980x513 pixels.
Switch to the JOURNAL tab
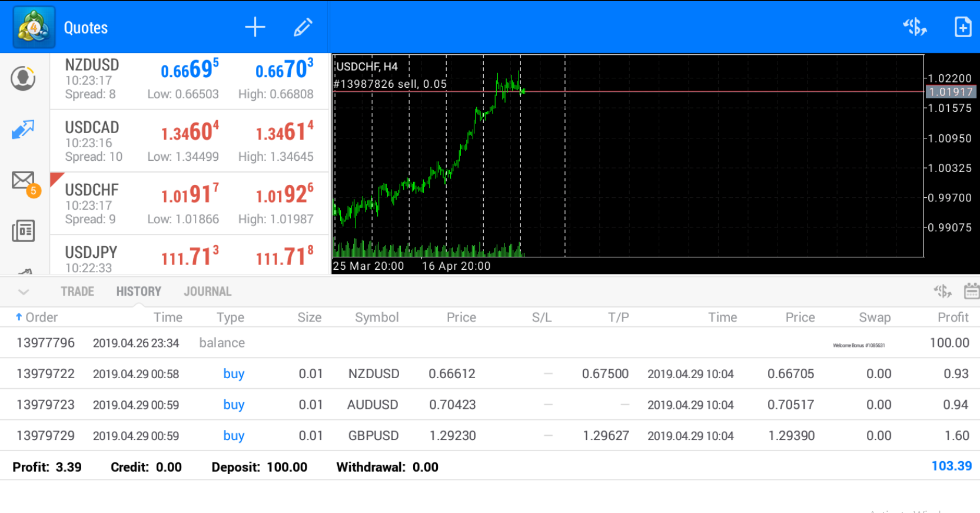207,292
